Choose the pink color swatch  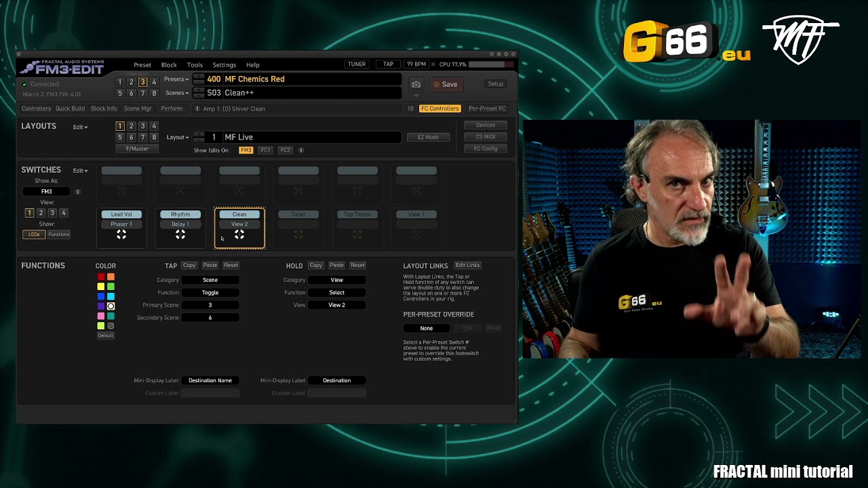point(101,316)
